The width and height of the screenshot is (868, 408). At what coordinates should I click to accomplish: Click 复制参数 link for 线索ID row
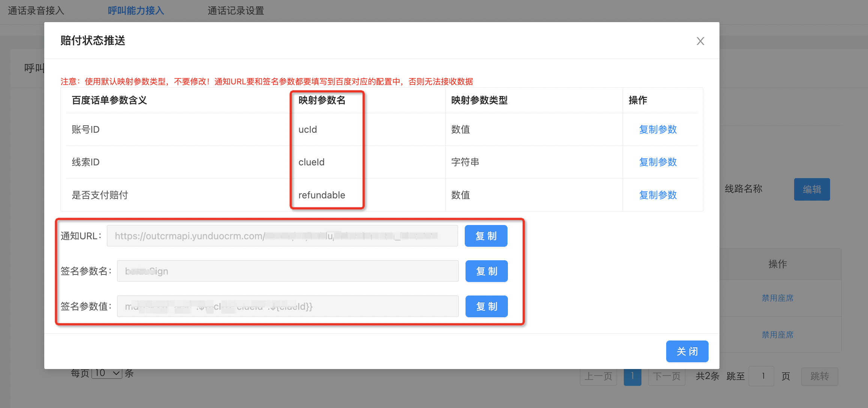(658, 162)
